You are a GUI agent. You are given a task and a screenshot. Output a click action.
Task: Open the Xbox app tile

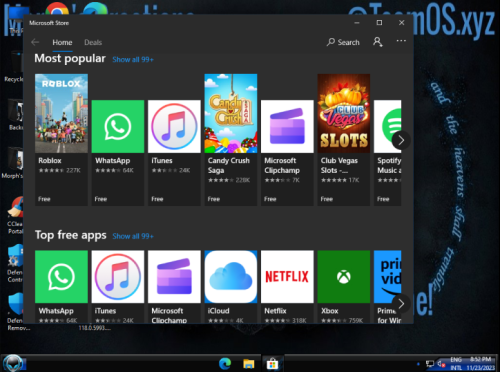click(344, 287)
